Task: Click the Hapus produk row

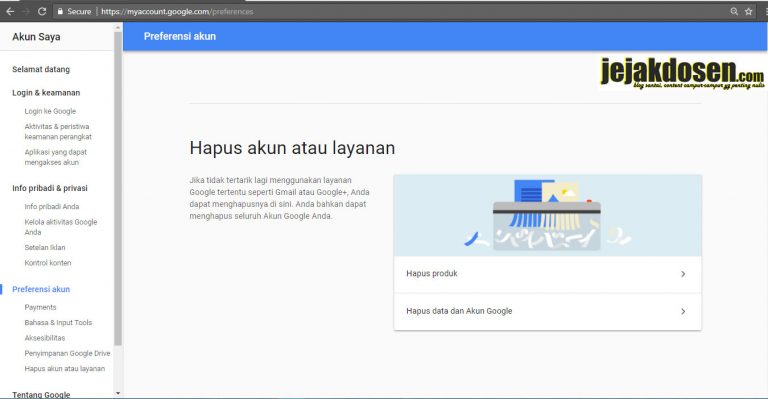Action: pos(548,274)
